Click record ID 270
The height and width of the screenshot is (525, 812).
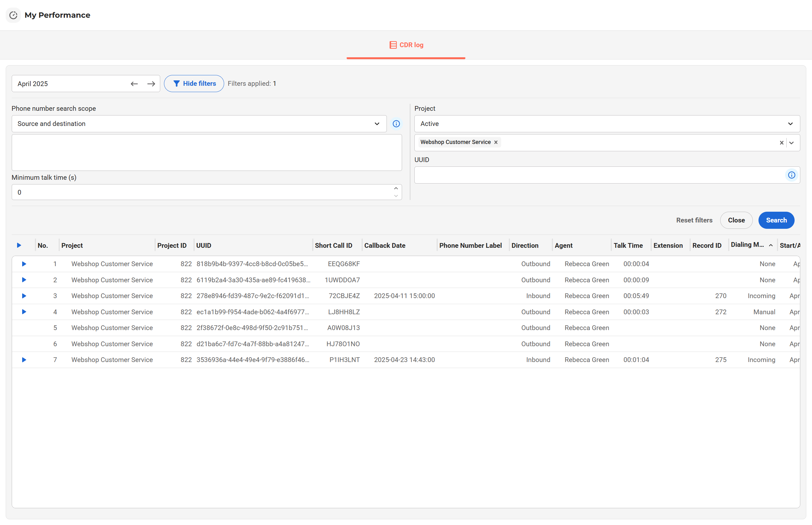[x=721, y=296]
